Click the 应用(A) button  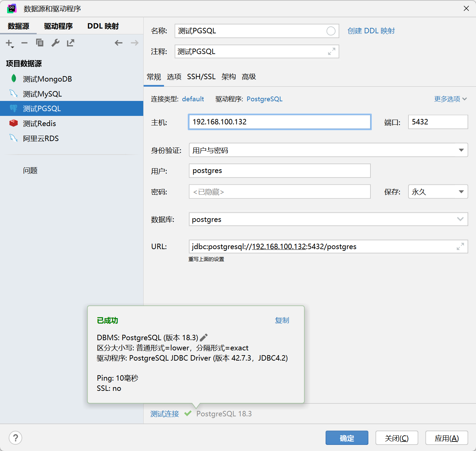click(447, 438)
